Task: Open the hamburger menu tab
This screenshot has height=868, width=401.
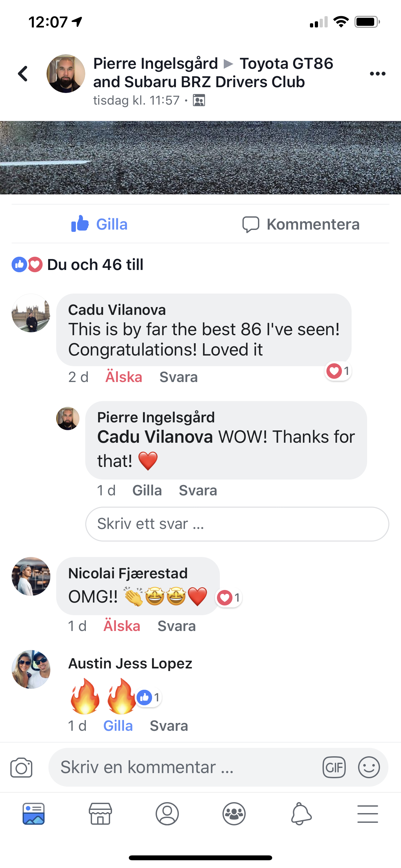Action: [x=368, y=814]
